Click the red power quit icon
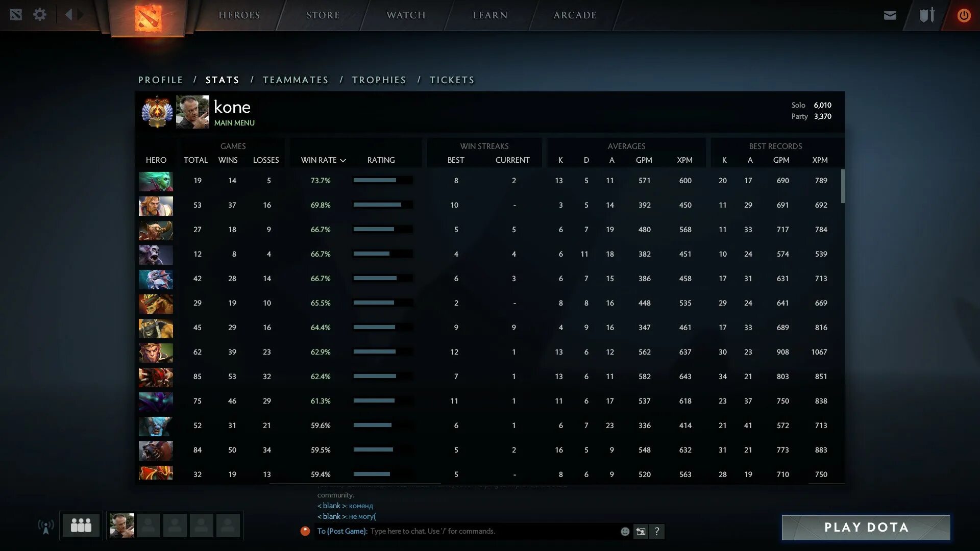 [x=963, y=15]
